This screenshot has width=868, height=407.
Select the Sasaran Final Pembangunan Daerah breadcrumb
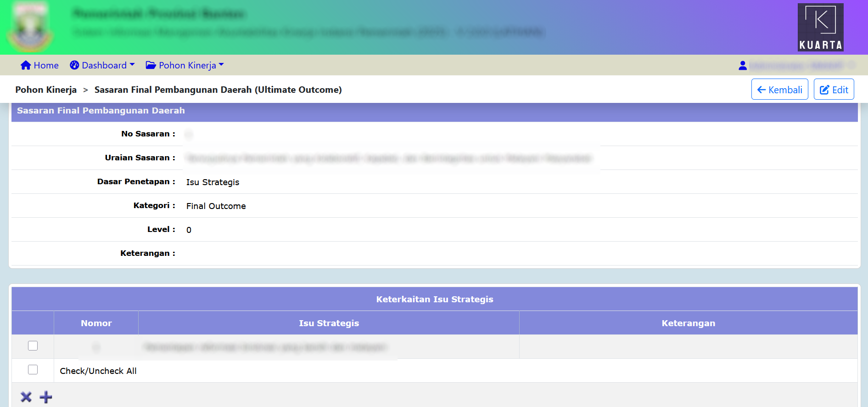point(218,90)
